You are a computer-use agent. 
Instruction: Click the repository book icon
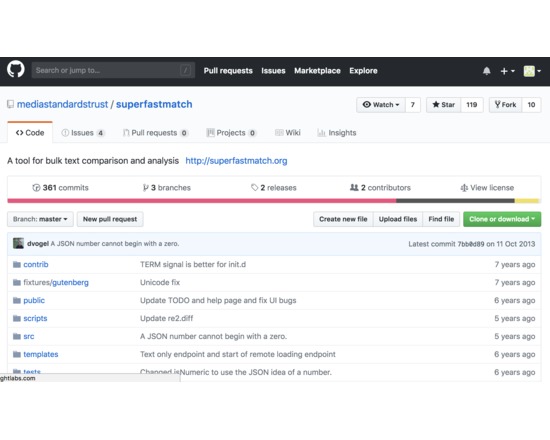[x=11, y=104]
